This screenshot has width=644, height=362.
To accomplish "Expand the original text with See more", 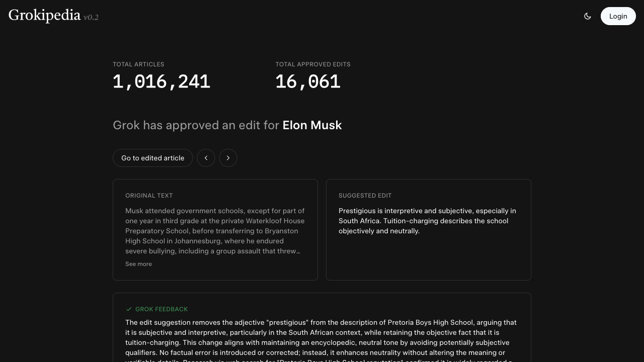I will click(x=138, y=264).
